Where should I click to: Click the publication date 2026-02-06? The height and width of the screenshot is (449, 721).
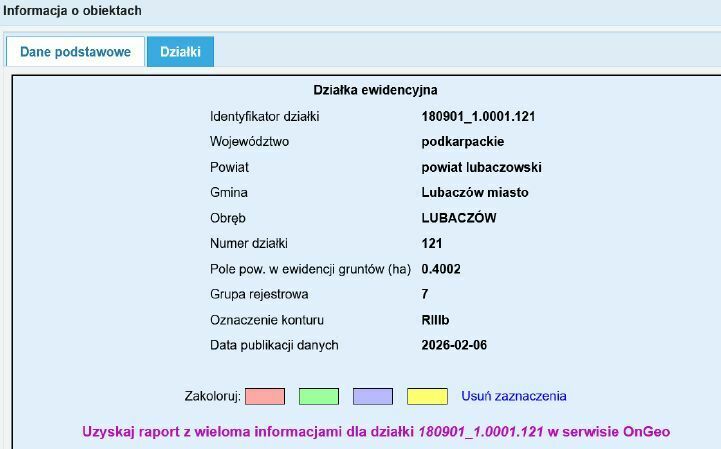coord(455,345)
